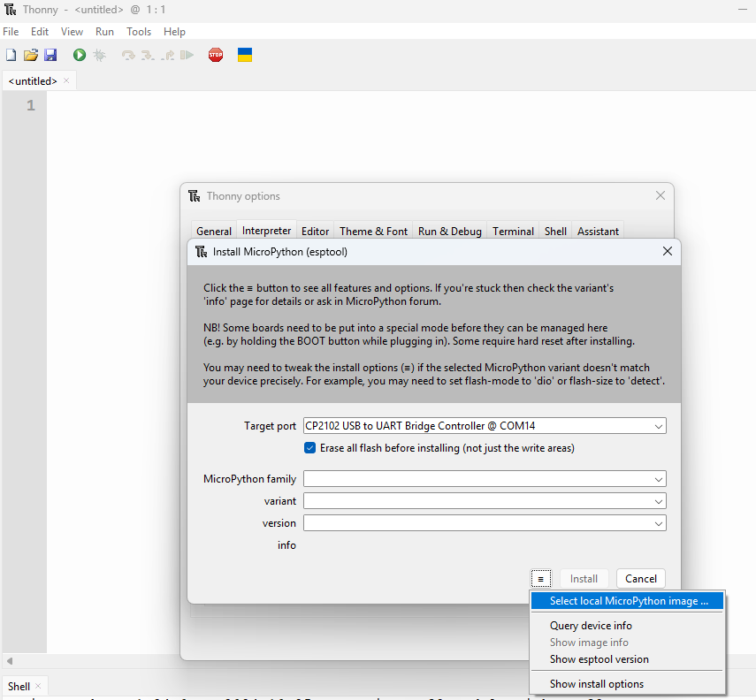Select Query device info
756x700 pixels.
(x=627, y=625)
